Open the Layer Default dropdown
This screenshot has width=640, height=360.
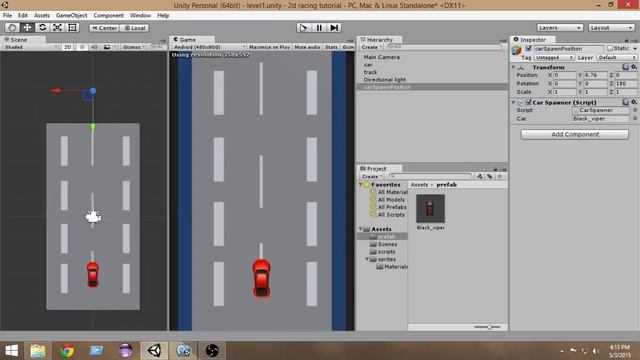pos(616,58)
